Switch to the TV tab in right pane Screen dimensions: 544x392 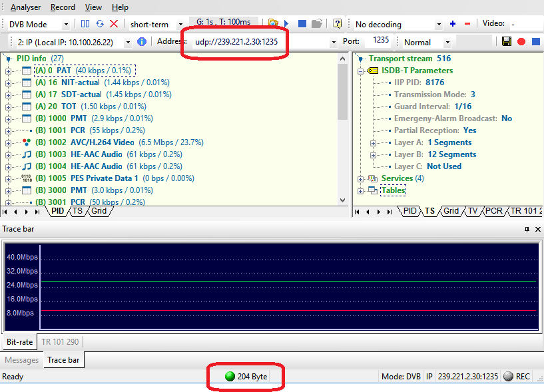click(x=473, y=211)
